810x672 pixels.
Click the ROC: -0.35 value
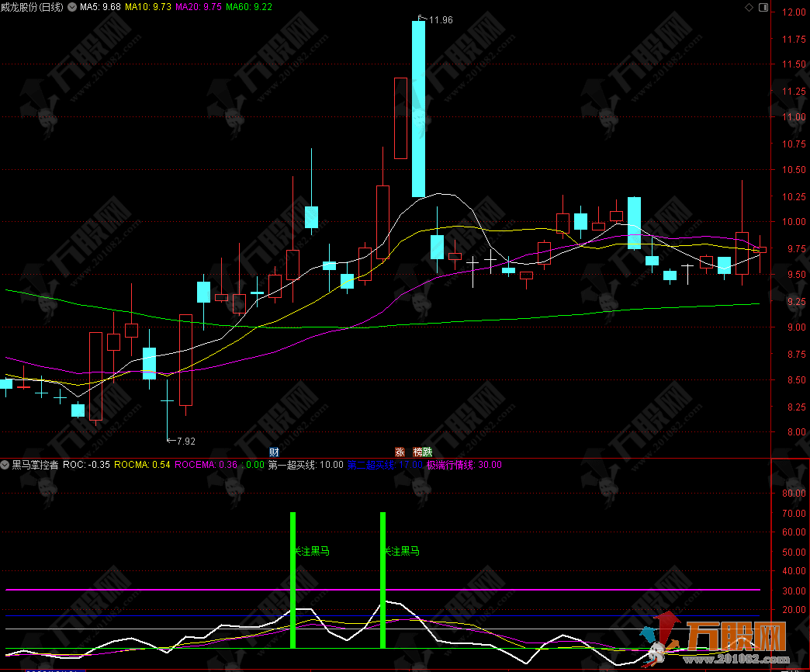pyautogui.click(x=86, y=465)
